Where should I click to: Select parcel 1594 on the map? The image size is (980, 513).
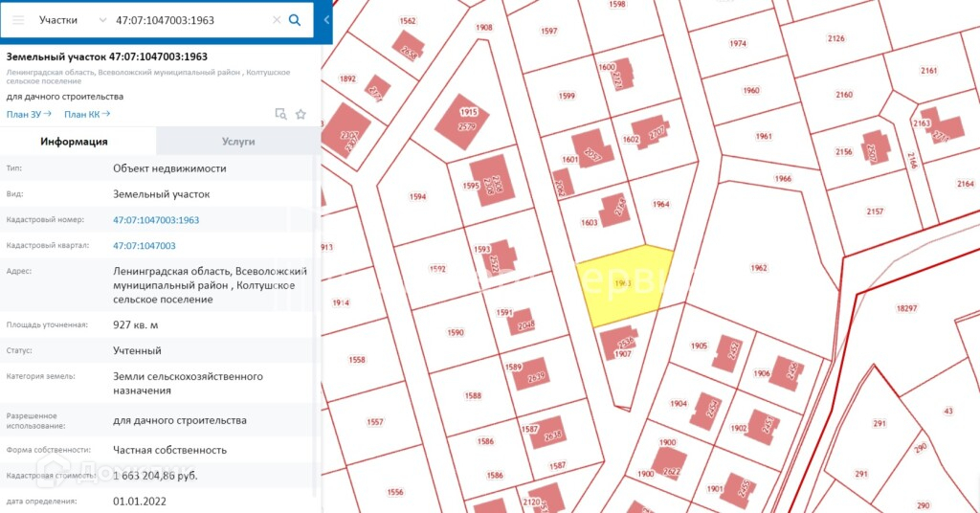click(416, 197)
